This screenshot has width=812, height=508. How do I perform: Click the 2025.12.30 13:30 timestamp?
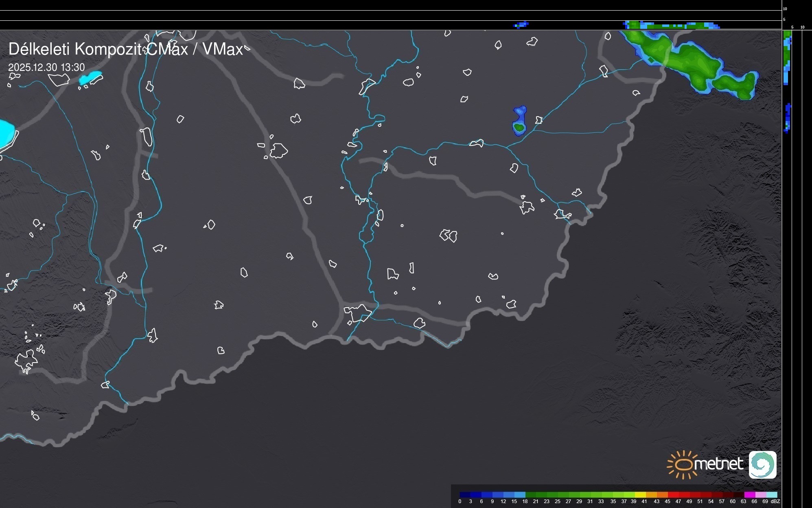click(x=46, y=67)
